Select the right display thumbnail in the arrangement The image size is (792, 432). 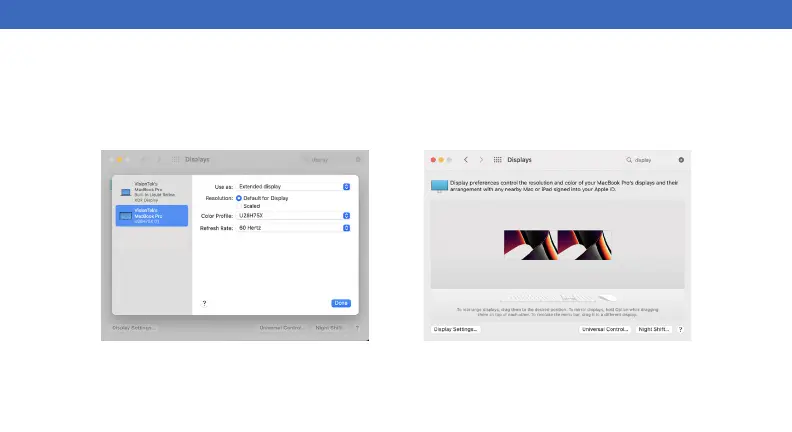(584, 245)
